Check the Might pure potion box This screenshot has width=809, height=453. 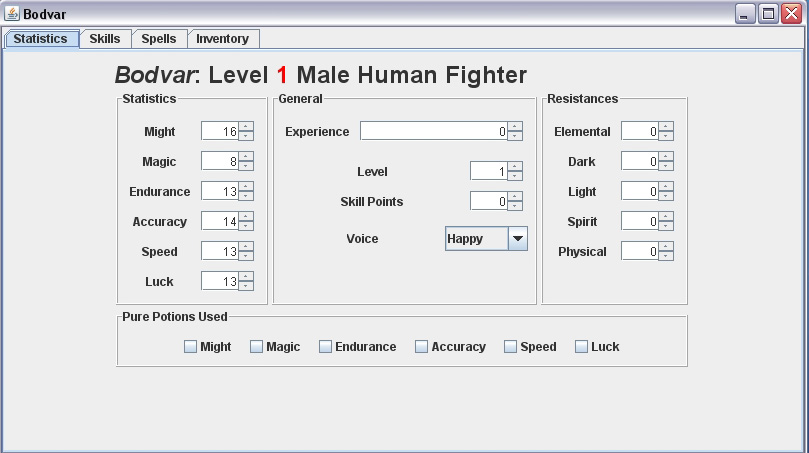point(190,347)
